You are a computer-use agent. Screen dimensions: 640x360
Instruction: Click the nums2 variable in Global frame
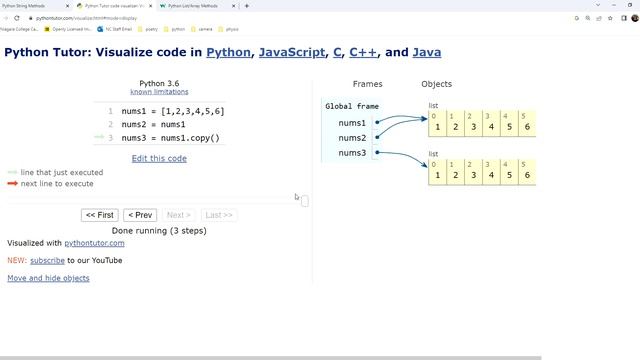[x=352, y=138]
